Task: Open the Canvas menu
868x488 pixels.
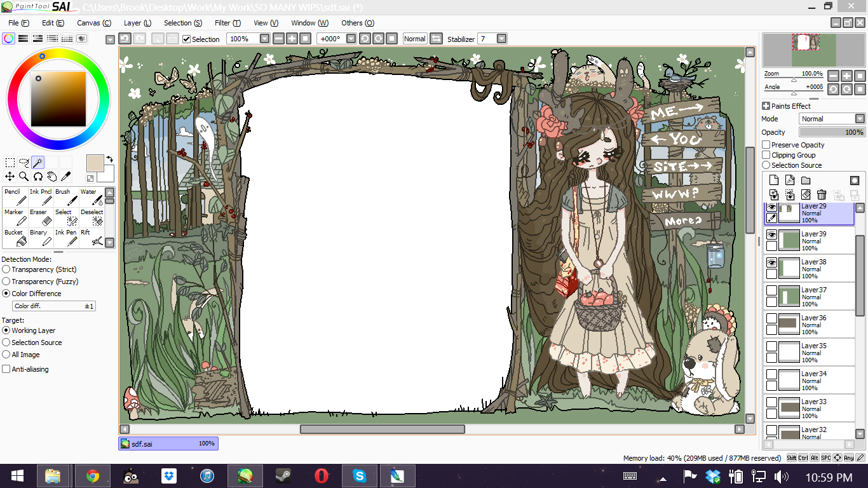Action: coord(93,23)
